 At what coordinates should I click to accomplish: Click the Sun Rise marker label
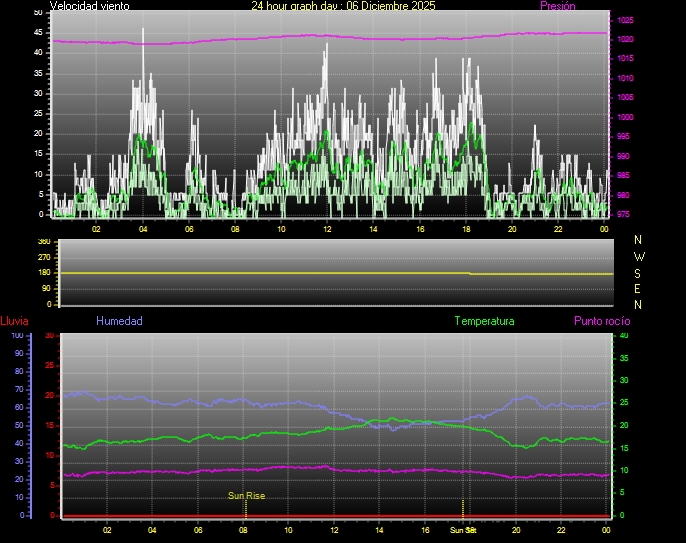[x=246, y=495]
